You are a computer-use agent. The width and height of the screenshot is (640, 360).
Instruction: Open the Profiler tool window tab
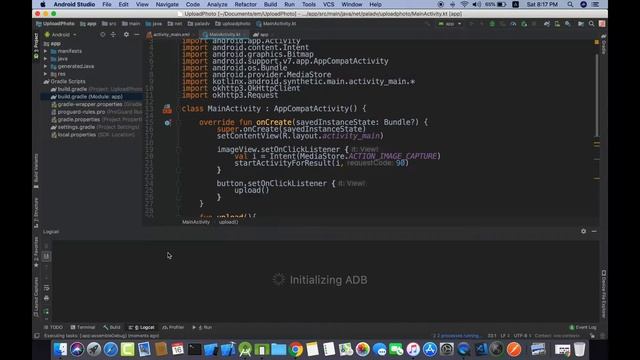coord(173,327)
